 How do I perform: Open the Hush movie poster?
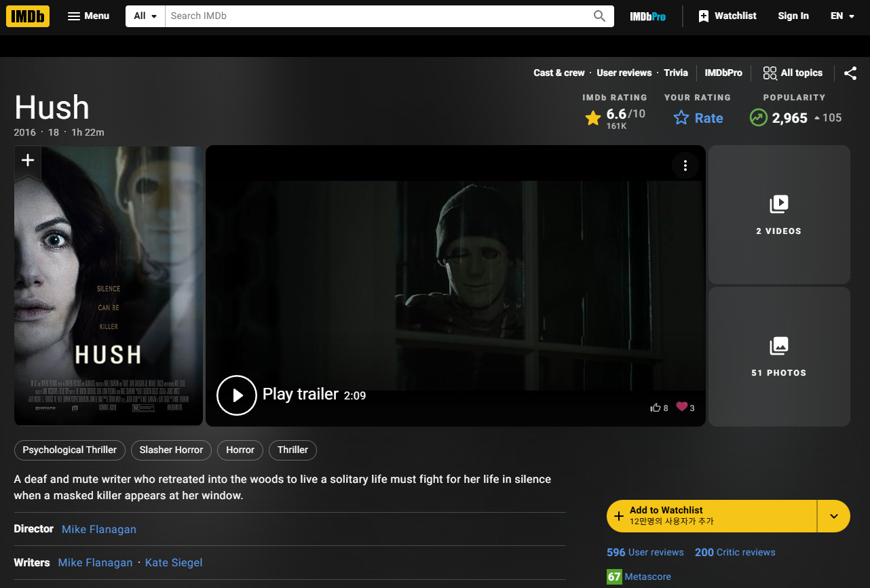point(109,286)
